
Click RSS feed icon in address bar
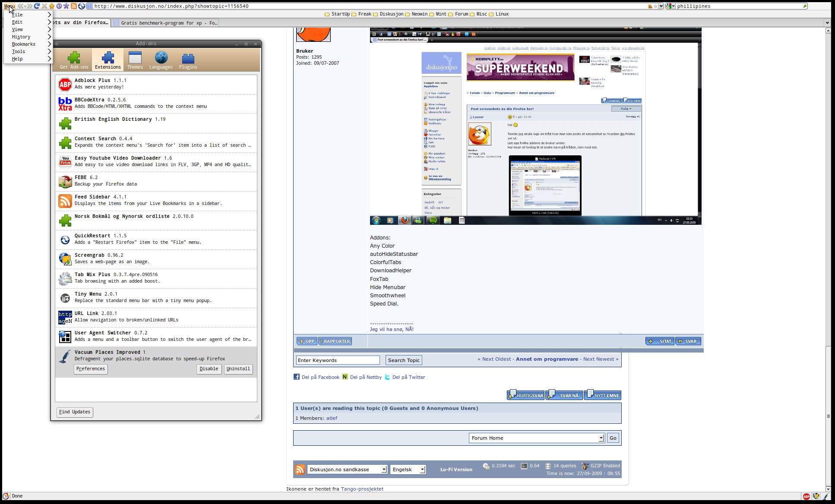tap(650, 6)
